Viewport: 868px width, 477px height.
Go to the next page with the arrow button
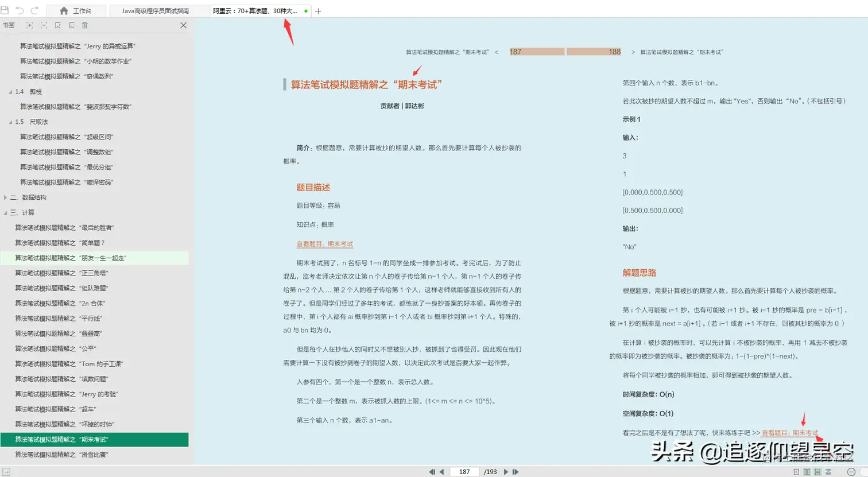click(505, 471)
